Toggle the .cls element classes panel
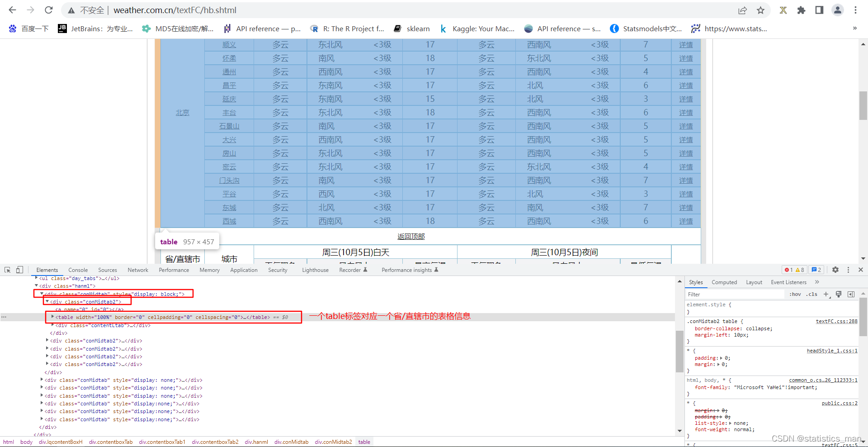This screenshot has width=868, height=447. pos(812,294)
